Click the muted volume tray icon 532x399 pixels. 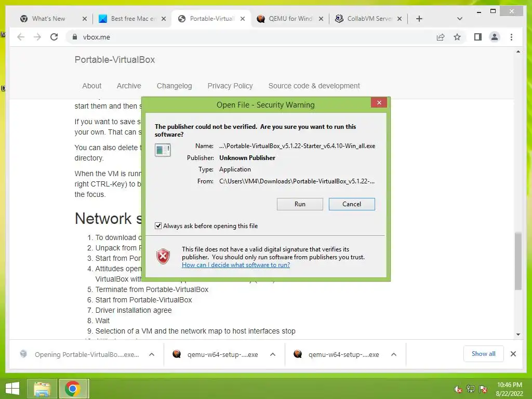point(458,389)
